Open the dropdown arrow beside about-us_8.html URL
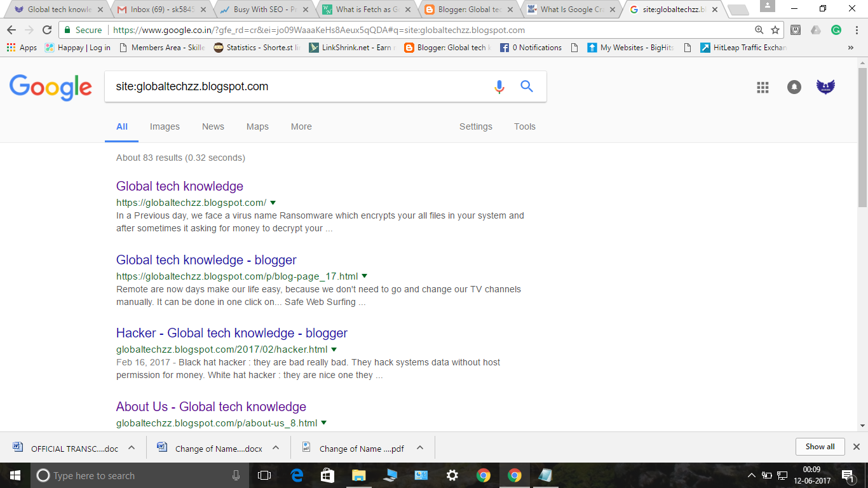This screenshot has height=488, width=868. pyautogui.click(x=324, y=423)
